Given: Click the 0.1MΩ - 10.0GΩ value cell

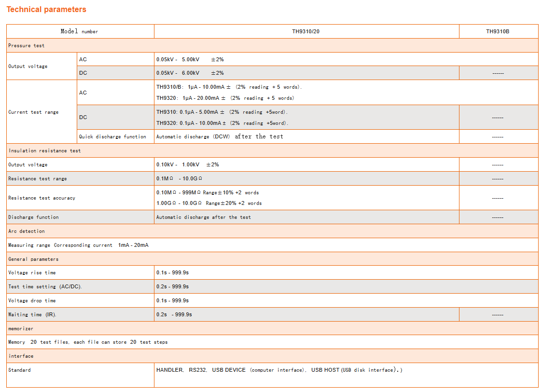Looking at the screenshot, I should click(179, 179).
